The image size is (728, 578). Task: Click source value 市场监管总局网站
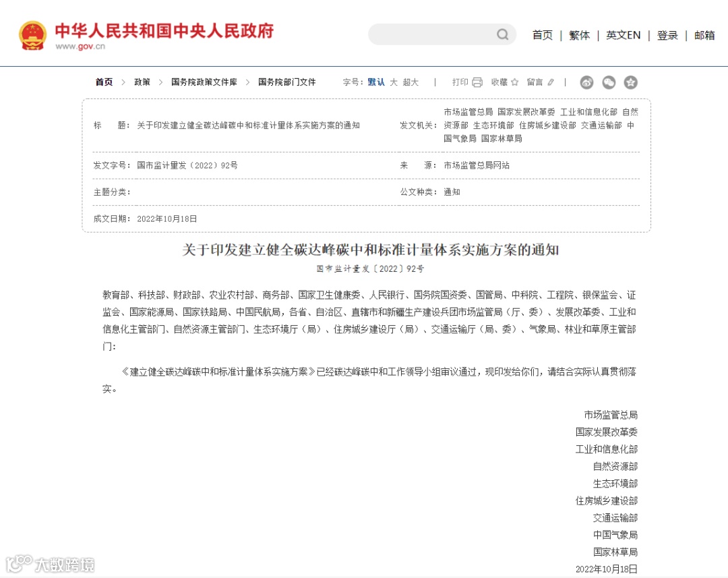point(477,165)
